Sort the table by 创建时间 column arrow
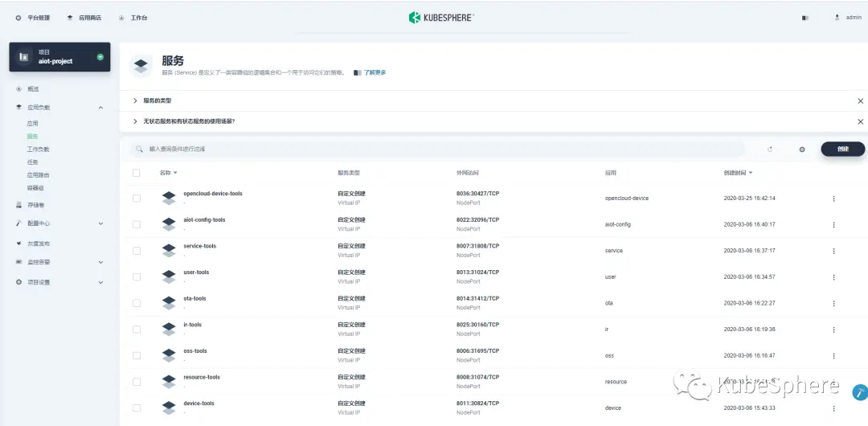Image resolution: width=868 pixels, height=426 pixels. [x=751, y=173]
